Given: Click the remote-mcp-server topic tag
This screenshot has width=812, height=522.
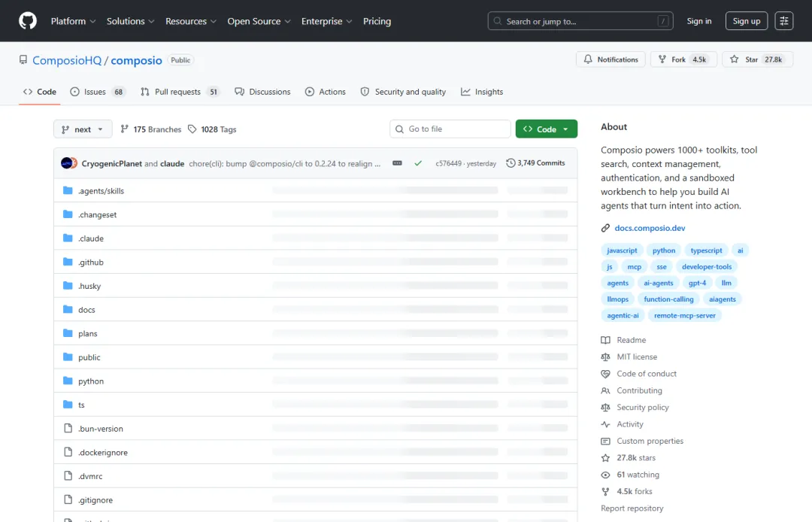Looking at the screenshot, I should (x=684, y=316).
